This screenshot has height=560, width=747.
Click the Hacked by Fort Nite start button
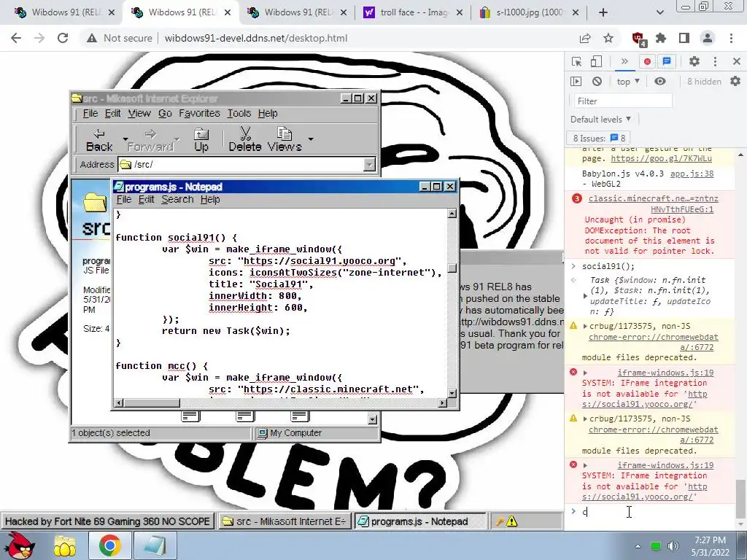(107, 521)
